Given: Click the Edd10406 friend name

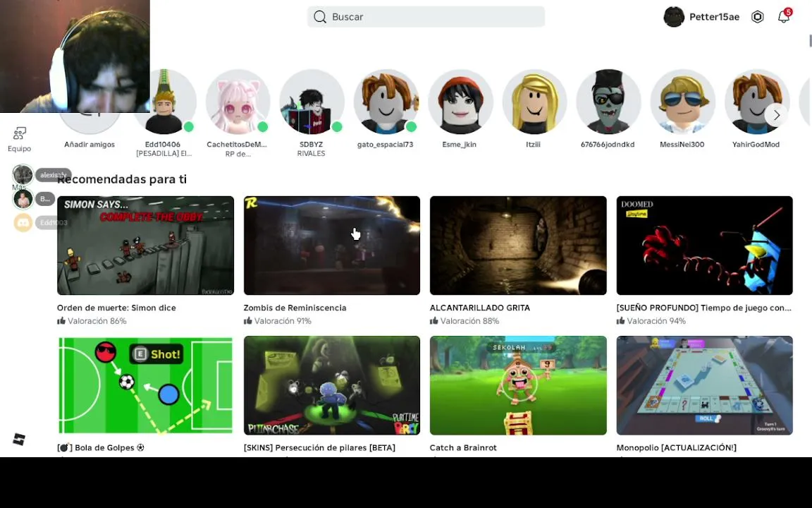Looking at the screenshot, I should [x=163, y=145].
